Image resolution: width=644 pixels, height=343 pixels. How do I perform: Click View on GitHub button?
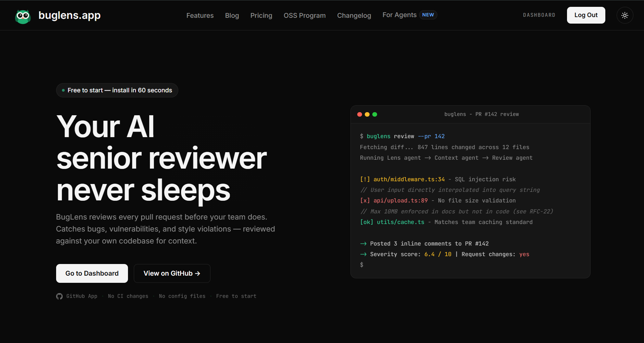pyautogui.click(x=172, y=274)
